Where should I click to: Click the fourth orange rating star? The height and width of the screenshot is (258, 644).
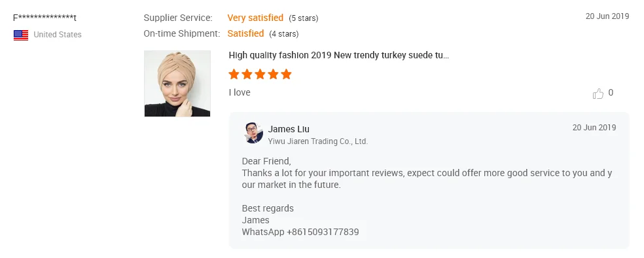click(273, 75)
